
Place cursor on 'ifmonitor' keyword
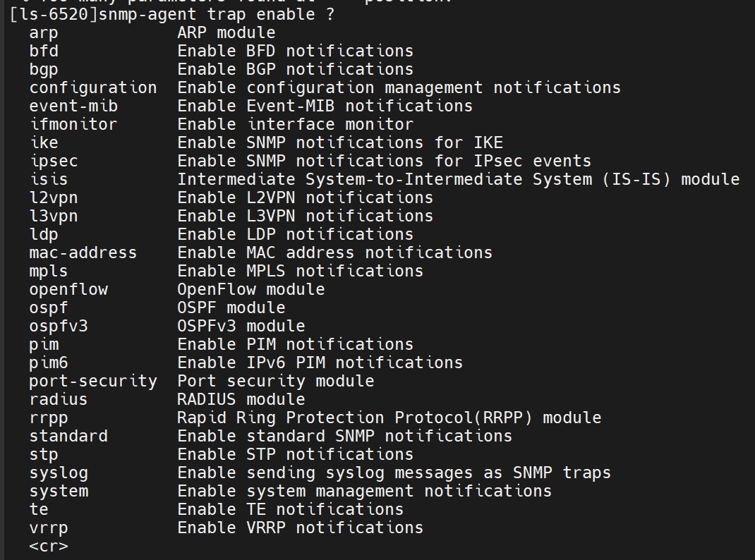[73, 125]
